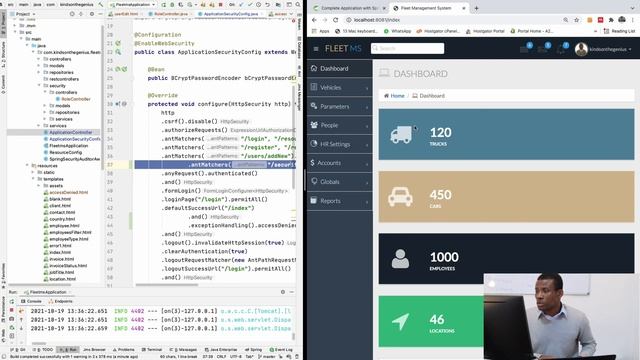Image resolution: width=640 pixels, height=360 pixels.
Task: Switch to the Complete Application browser tab
Action: point(348,8)
